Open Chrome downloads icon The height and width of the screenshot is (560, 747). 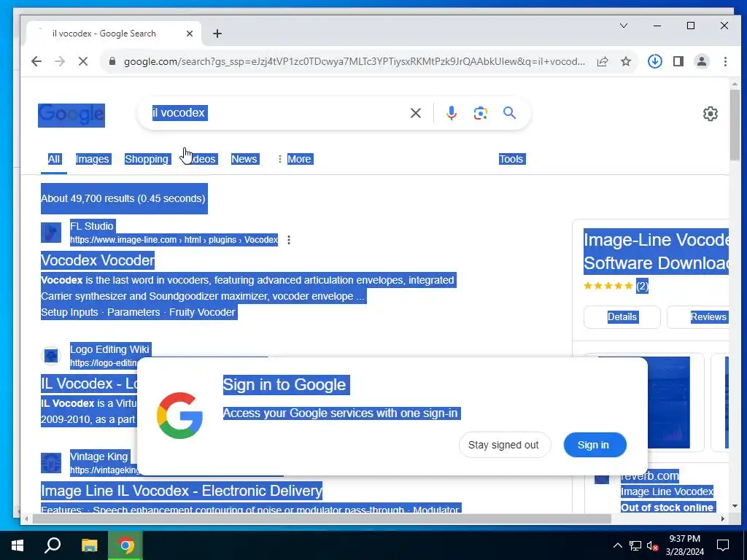click(x=655, y=61)
